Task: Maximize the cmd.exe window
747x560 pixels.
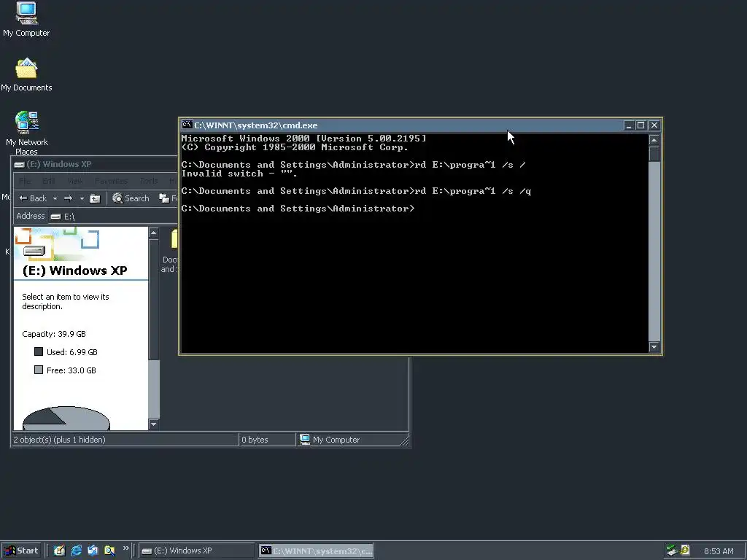Action: tap(640, 125)
